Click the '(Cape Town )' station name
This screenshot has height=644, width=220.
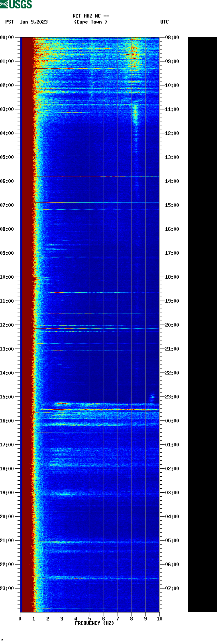[90, 22]
